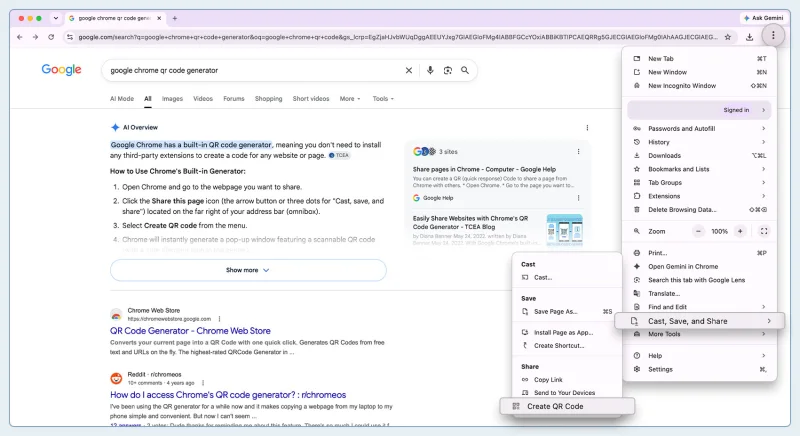This screenshot has height=436, width=800.
Task: Click Create QR Code
Action: [x=567, y=406]
